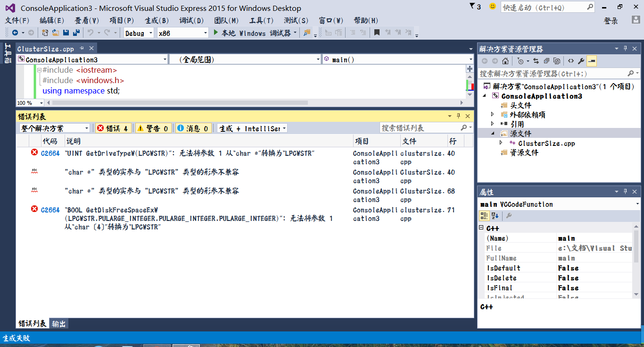Image resolution: width=644 pixels, height=347 pixels.
Task: Click the Find in Files toolbar icon
Action: (x=307, y=33)
